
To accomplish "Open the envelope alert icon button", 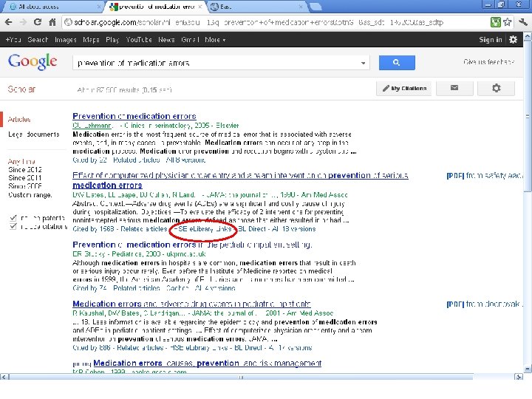I will click(x=454, y=88).
